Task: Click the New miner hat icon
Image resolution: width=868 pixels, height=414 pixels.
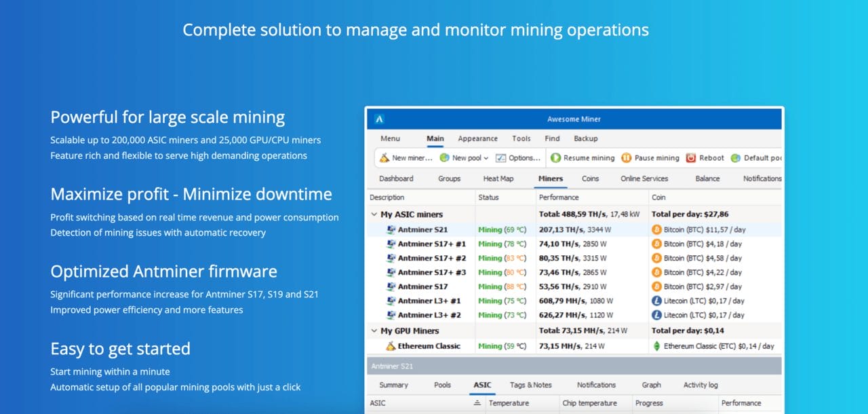Action: (x=384, y=157)
